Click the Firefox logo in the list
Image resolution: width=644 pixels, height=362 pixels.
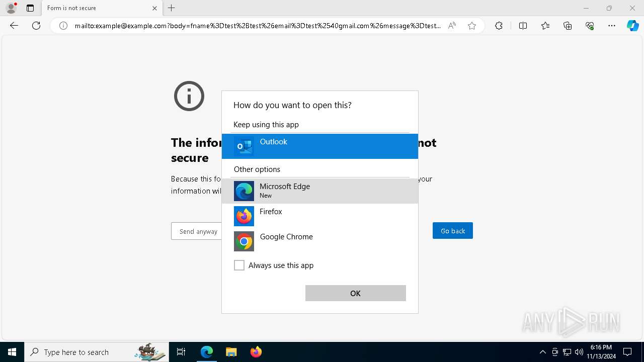tap(244, 216)
